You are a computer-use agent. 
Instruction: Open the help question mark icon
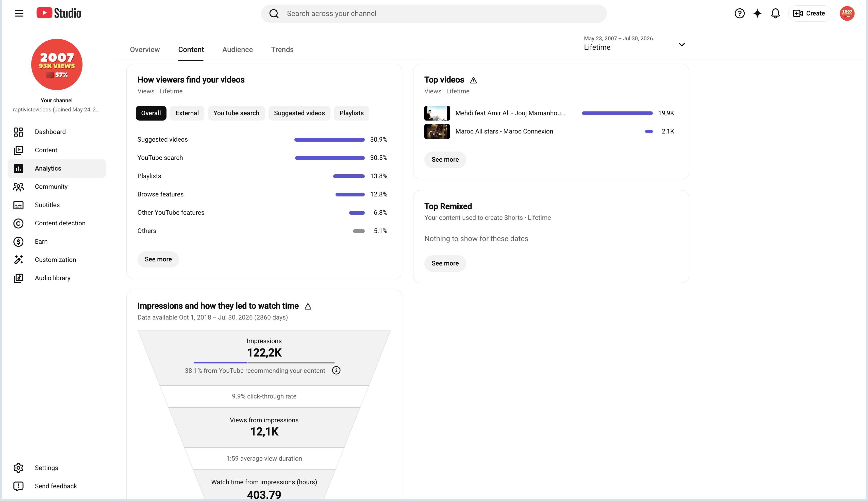tap(739, 13)
